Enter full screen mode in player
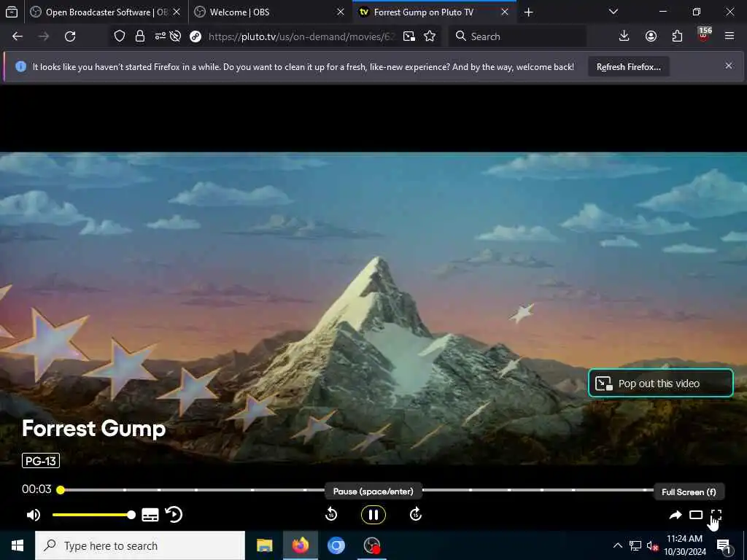 [x=716, y=515]
